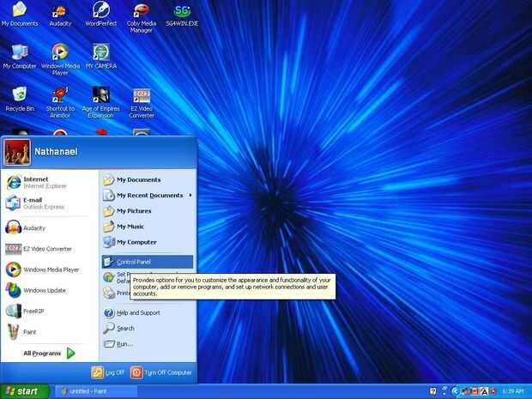Launch Age of Empires Expansion shortcut
532x399 pixels.
[x=100, y=102]
